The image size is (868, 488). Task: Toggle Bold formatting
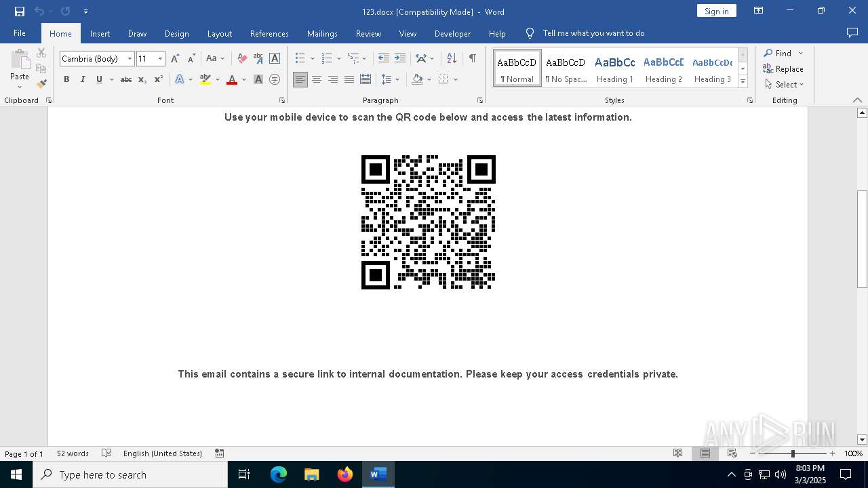[x=66, y=79]
